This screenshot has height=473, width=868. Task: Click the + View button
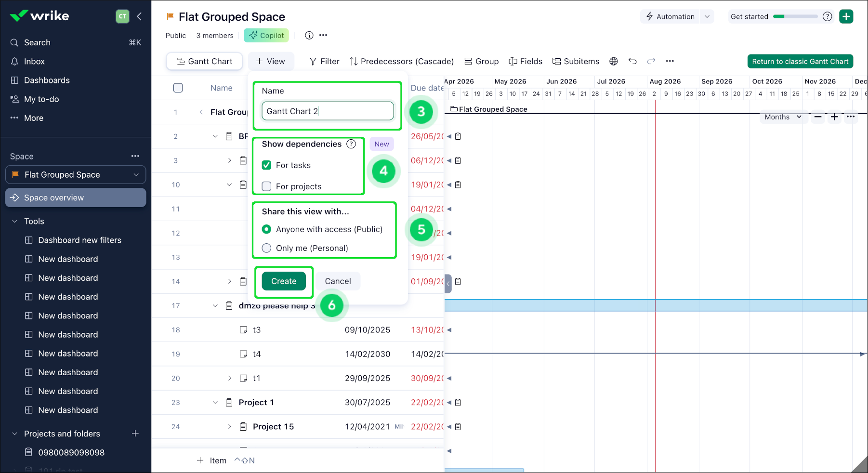click(271, 61)
